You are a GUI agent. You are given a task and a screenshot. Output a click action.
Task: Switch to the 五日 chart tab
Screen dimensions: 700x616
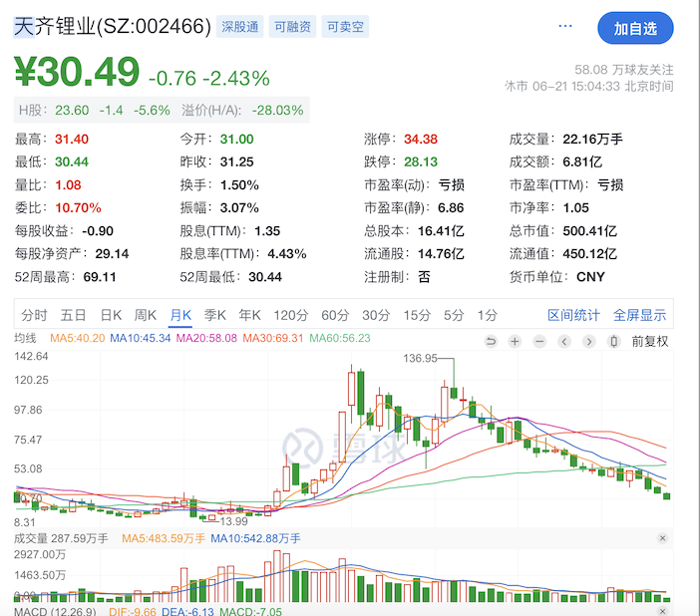(73, 315)
